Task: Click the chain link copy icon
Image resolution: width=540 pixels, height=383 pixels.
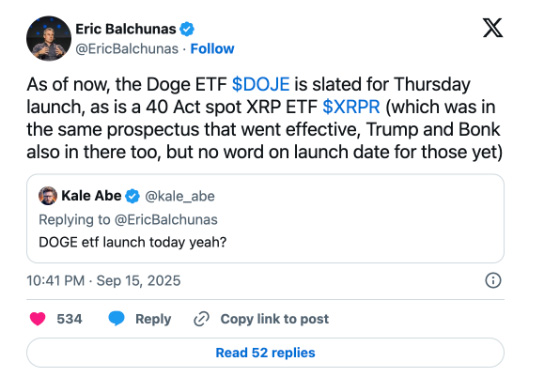Action: (201, 319)
